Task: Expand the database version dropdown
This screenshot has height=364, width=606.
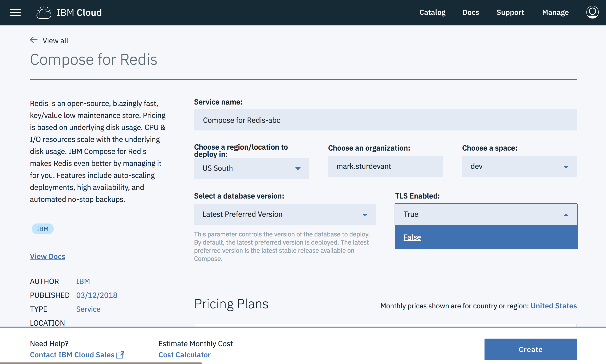Action: [x=285, y=214]
